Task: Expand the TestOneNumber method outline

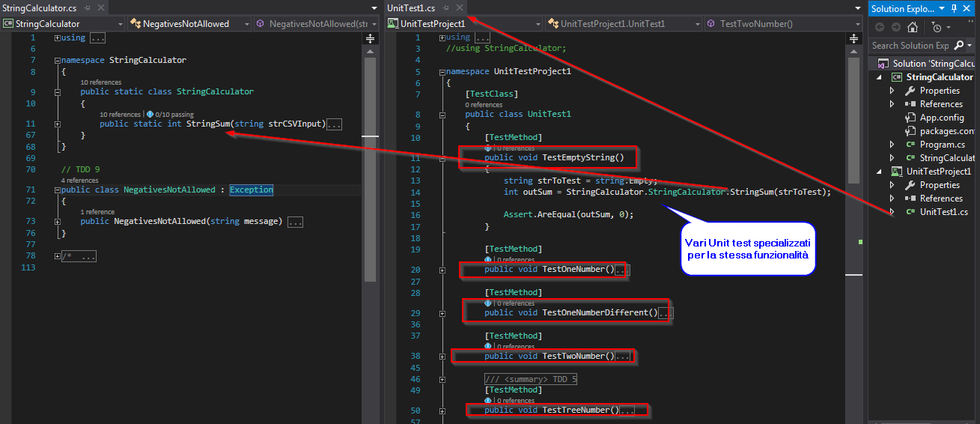Action: click(442, 270)
